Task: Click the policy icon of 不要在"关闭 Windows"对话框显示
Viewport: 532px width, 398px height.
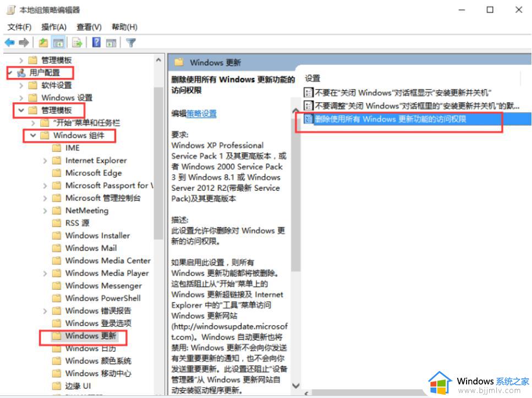Action: point(308,92)
